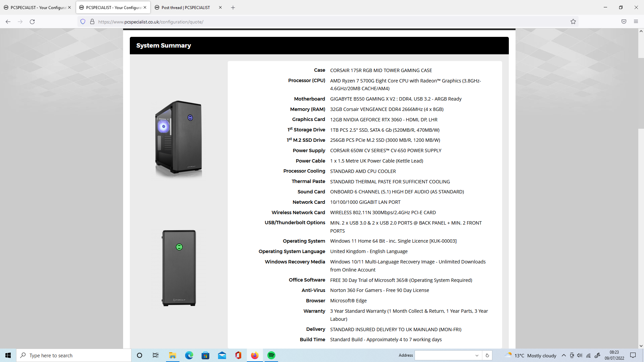This screenshot has height=362, width=644.
Task: Select the WIRELESS 802.11N card text
Action: pos(383,213)
